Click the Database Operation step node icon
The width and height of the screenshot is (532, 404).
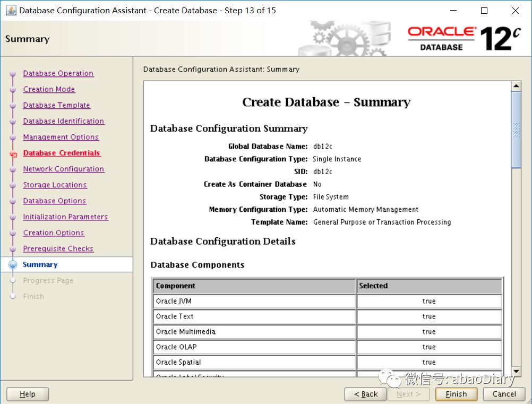12,74
